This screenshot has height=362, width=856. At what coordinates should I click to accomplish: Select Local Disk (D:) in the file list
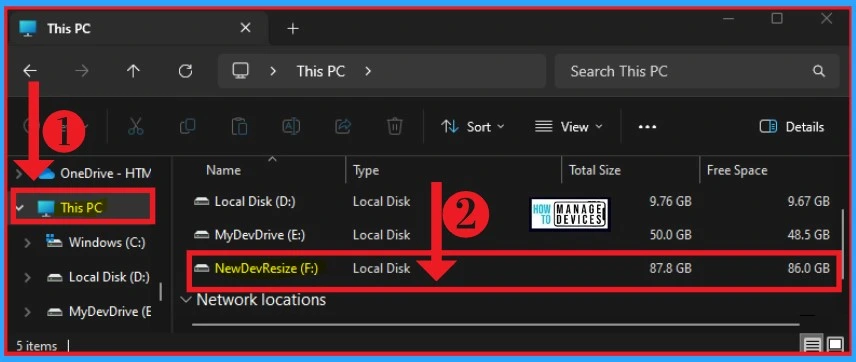tap(255, 201)
